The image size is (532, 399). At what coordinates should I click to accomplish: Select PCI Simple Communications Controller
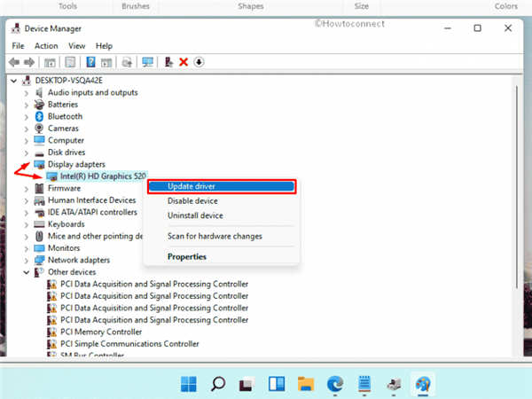pos(129,344)
